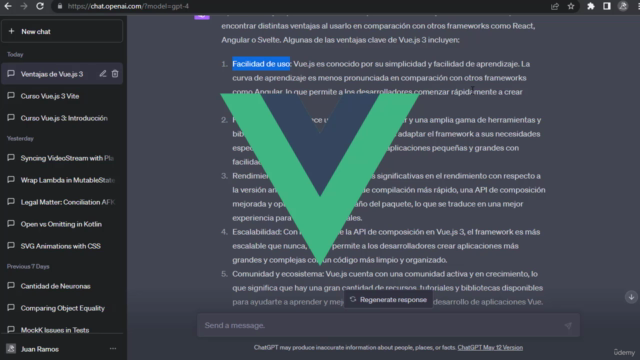Screen dimensions: 640x360
Task: Click chat bubble icon beside Curso Vue.js 3 Vite
Action: click(11, 96)
